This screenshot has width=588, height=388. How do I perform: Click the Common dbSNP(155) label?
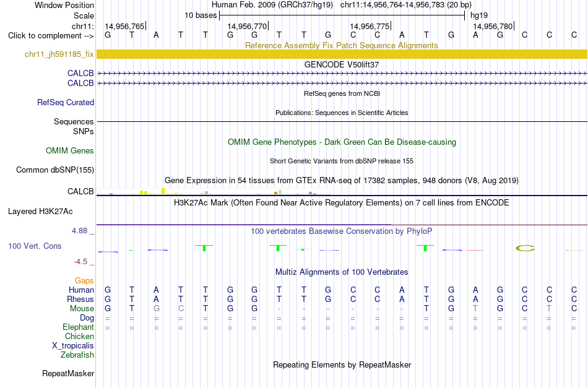coord(54,170)
